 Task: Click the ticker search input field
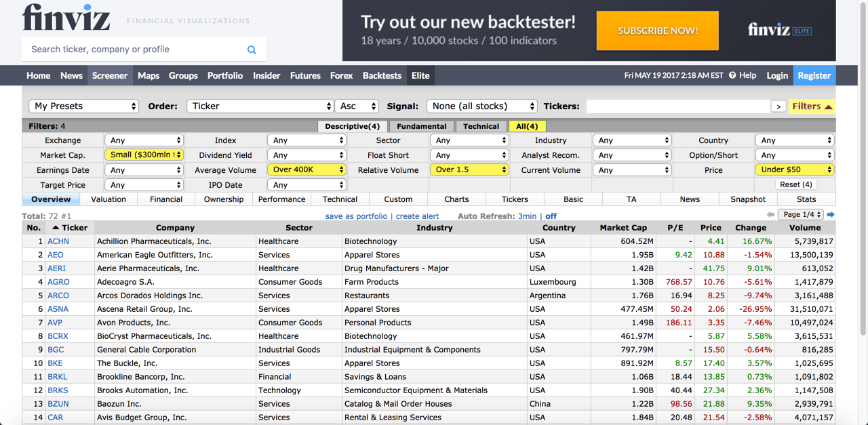point(677,106)
